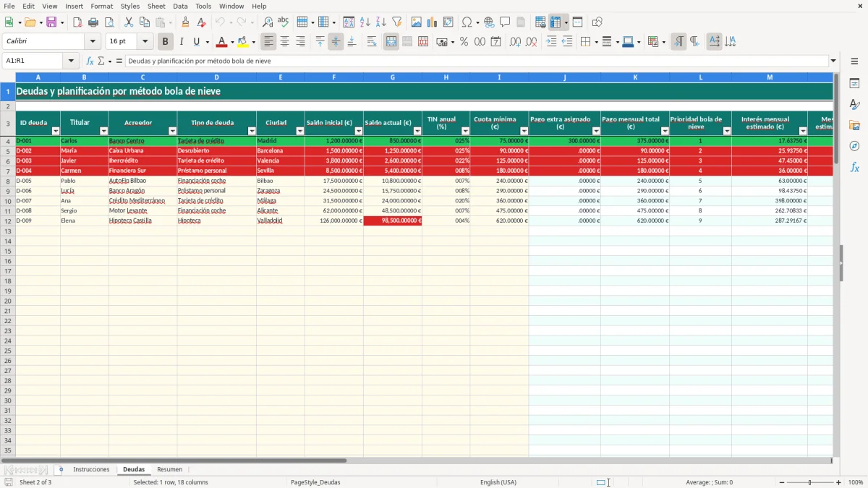The height and width of the screenshot is (488, 868).
Task: Insert an image into the sheet
Action: pyautogui.click(x=417, y=22)
